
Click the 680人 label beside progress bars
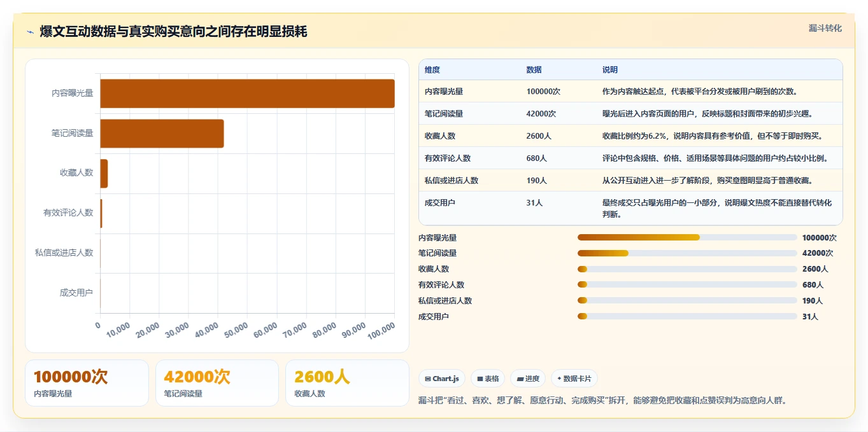tap(813, 285)
